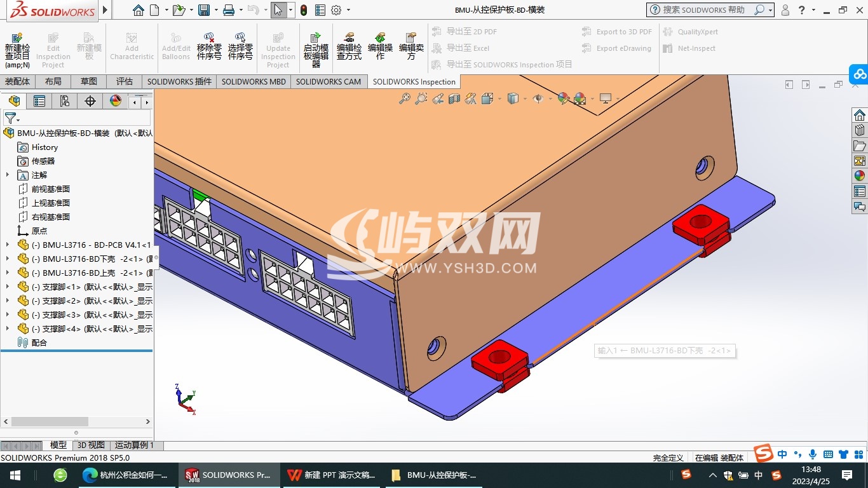This screenshot has height=488, width=868.
Task: Toggle the Section View icon
Action: [x=454, y=98]
